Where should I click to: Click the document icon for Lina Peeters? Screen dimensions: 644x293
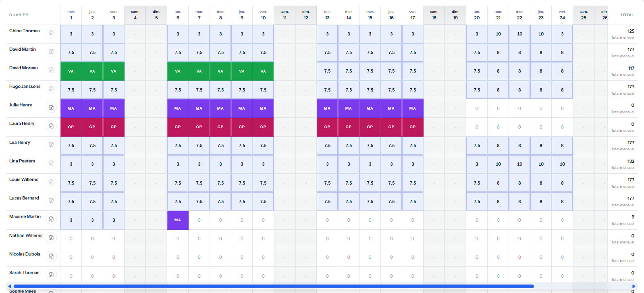tap(51, 163)
